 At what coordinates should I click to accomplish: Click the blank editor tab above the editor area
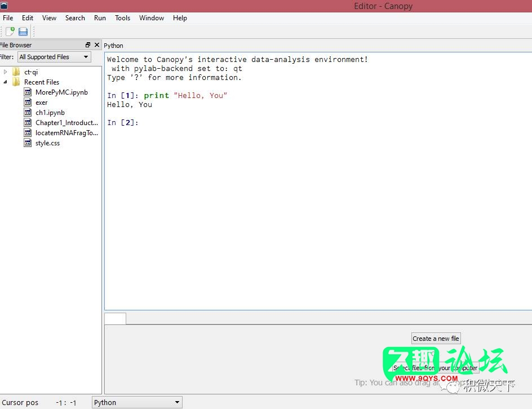coord(116,318)
